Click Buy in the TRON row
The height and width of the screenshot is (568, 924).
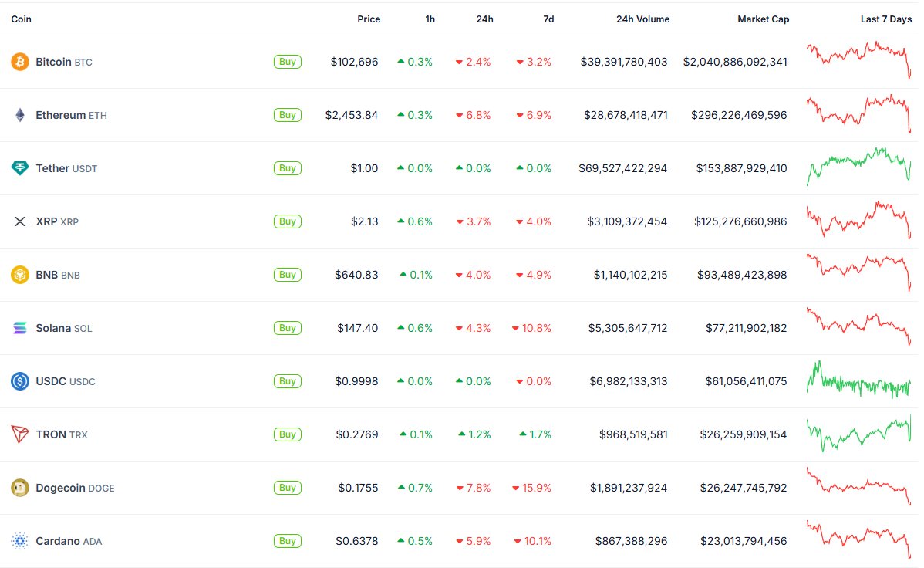[288, 434]
